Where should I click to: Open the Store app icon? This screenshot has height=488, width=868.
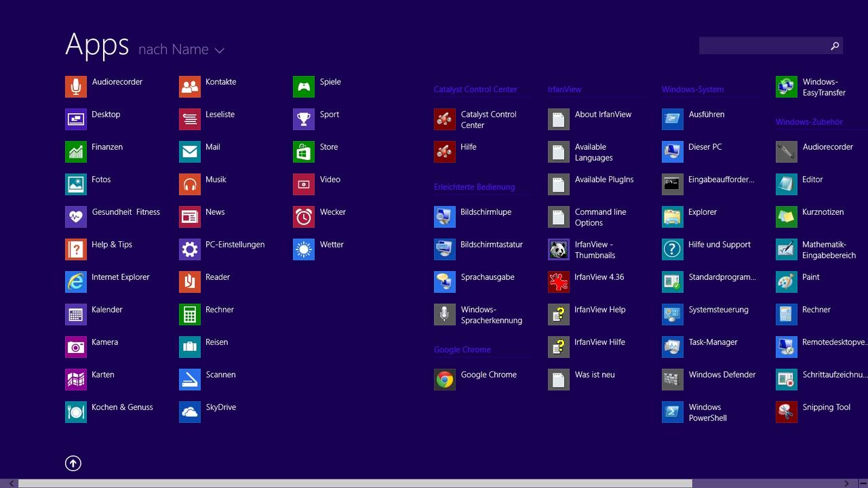point(304,152)
